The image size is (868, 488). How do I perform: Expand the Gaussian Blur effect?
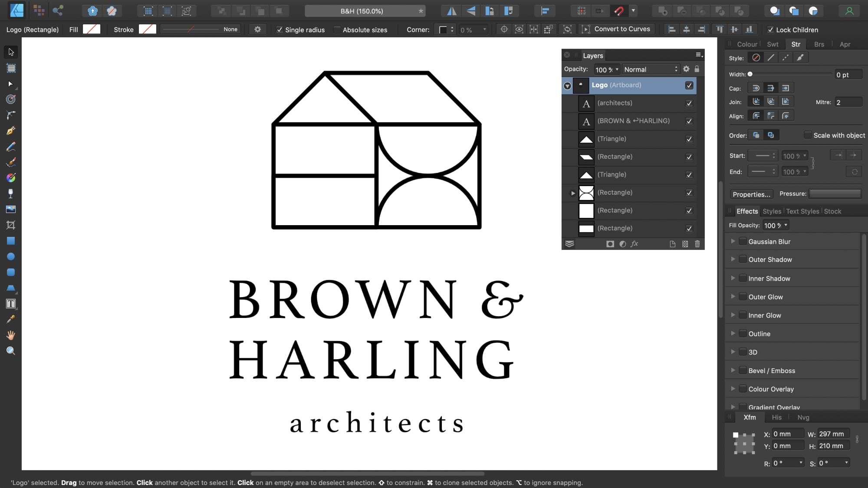(x=733, y=241)
